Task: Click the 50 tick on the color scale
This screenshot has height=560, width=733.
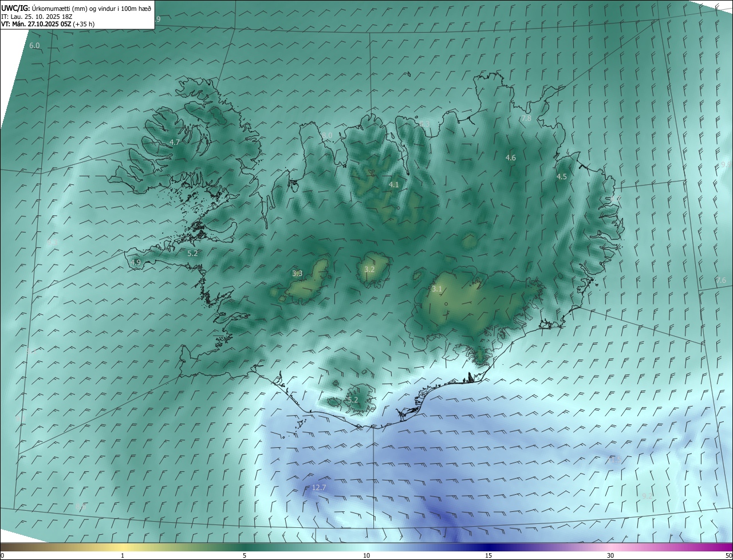Action: [x=728, y=555]
